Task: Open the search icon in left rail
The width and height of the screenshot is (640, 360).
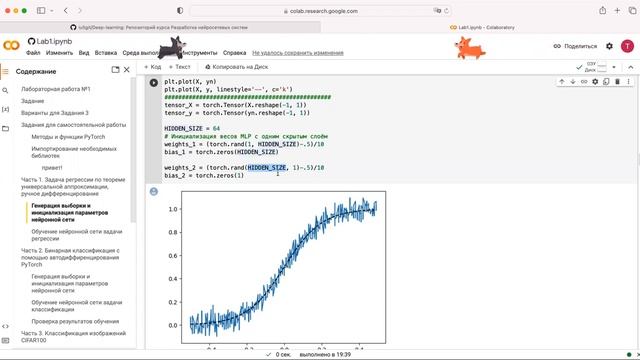Action: click(5, 90)
